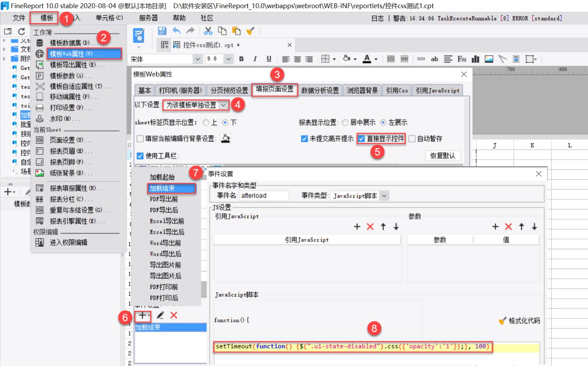Insert chart into cell
The height and width of the screenshot is (366, 588).
(x=476, y=59)
